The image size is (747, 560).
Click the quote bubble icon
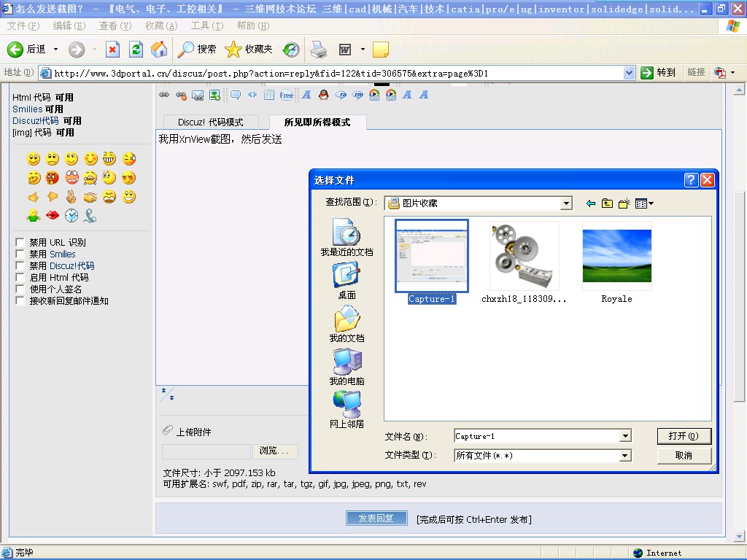[x=235, y=95]
